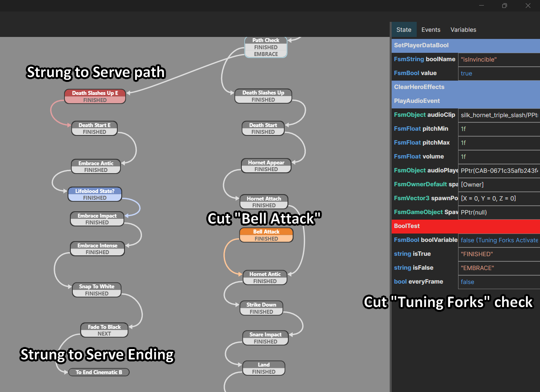This screenshot has height=392, width=540.
Task: Switch to the Events tab
Action: pyautogui.click(x=431, y=30)
